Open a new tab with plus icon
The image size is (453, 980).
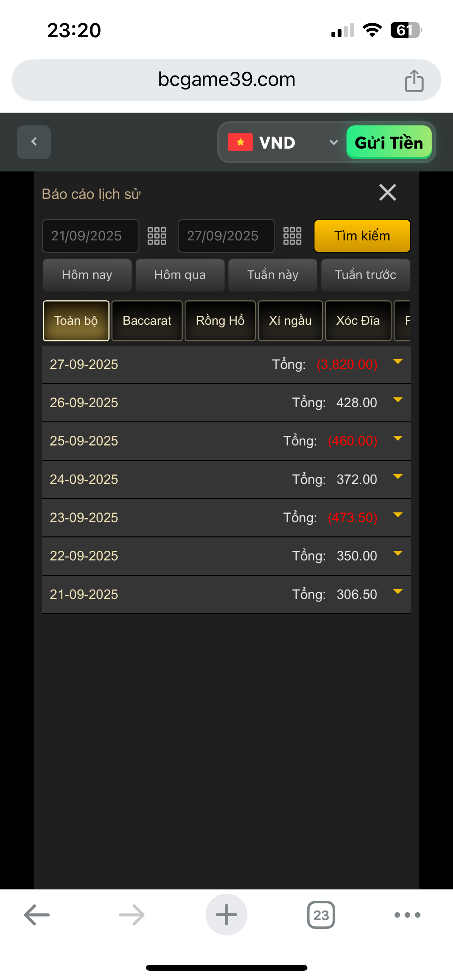[226, 915]
